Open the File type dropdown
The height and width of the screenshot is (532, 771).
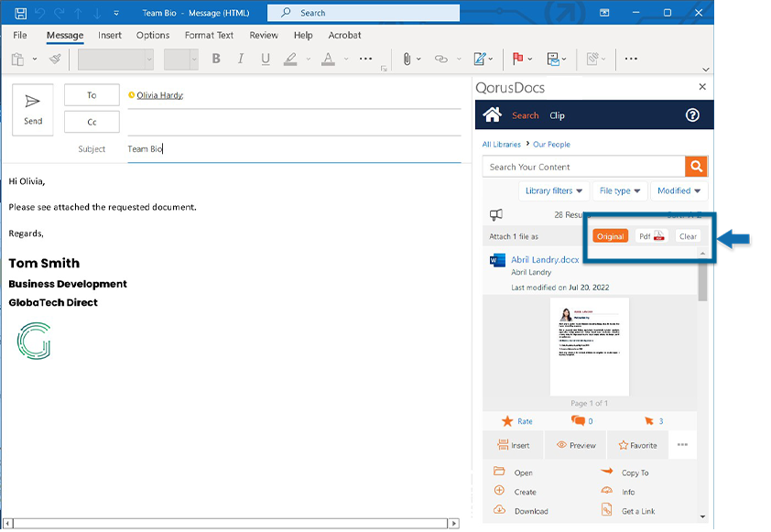click(620, 190)
